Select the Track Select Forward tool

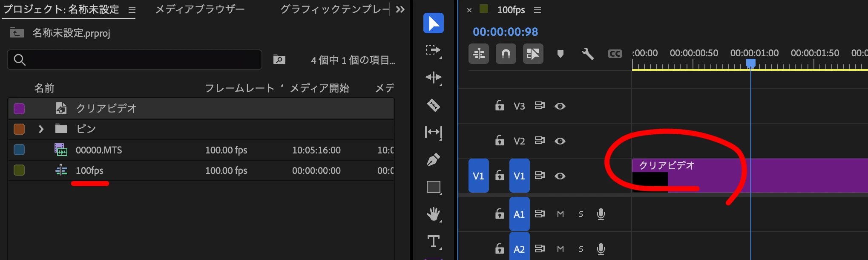(x=434, y=51)
